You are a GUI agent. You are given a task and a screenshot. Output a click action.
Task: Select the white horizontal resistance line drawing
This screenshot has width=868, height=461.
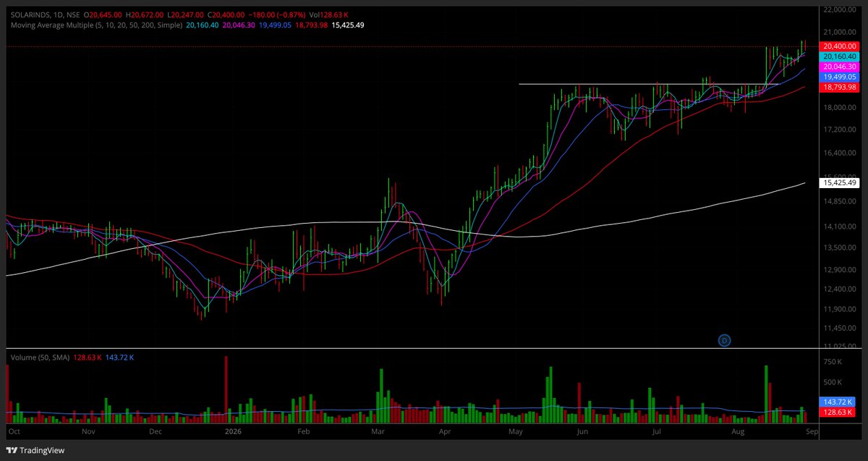click(x=649, y=84)
